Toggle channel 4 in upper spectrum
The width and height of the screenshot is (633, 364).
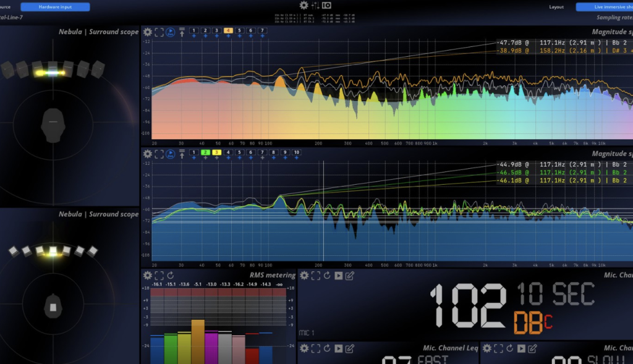228,30
